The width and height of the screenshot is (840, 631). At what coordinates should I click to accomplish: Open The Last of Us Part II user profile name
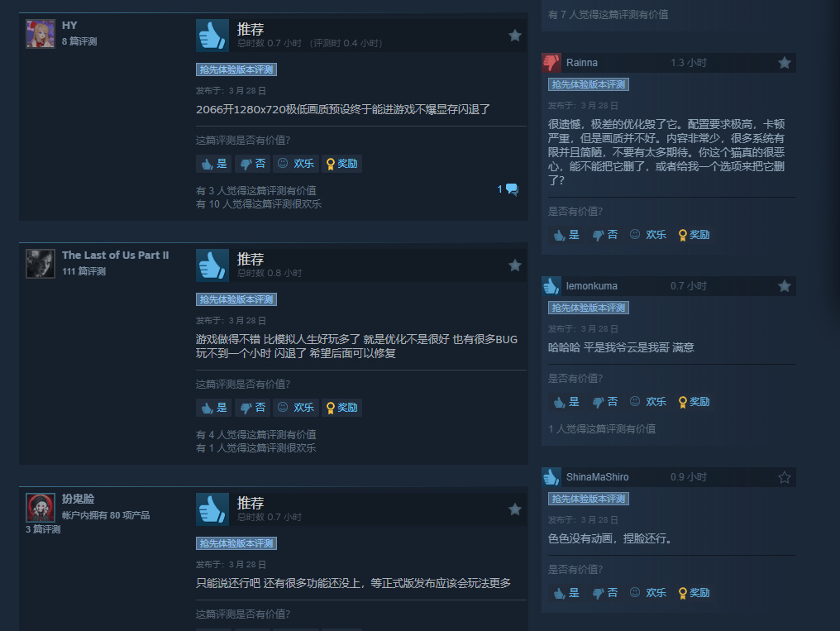[115, 256]
